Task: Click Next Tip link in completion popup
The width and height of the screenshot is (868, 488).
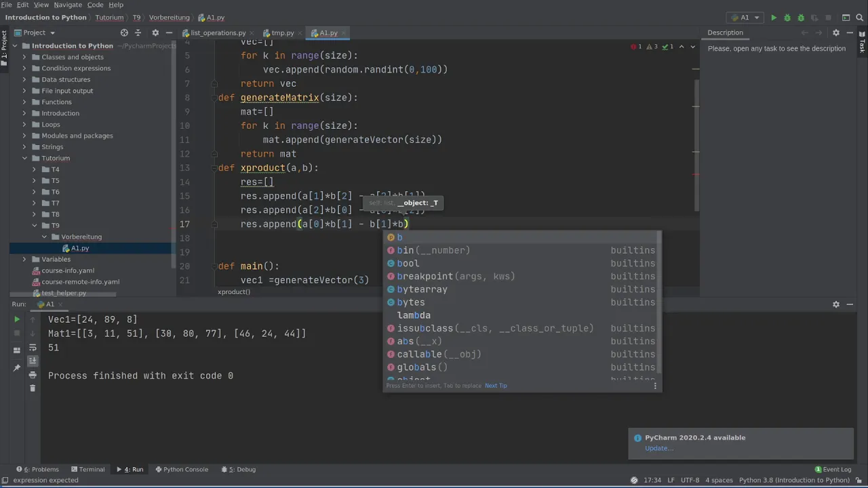Action: click(x=496, y=386)
